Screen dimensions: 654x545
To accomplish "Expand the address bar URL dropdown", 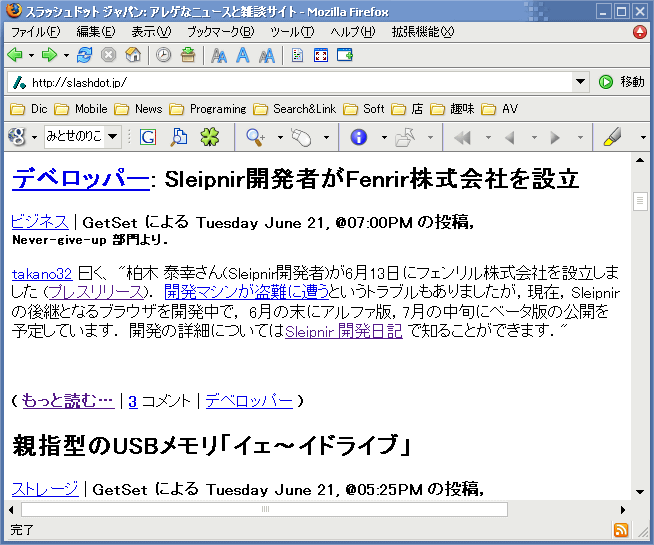I will tap(580, 81).
